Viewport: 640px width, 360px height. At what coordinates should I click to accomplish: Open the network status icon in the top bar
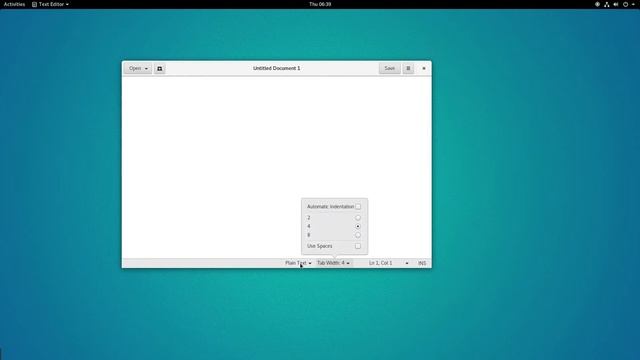(x=607, y=4)
